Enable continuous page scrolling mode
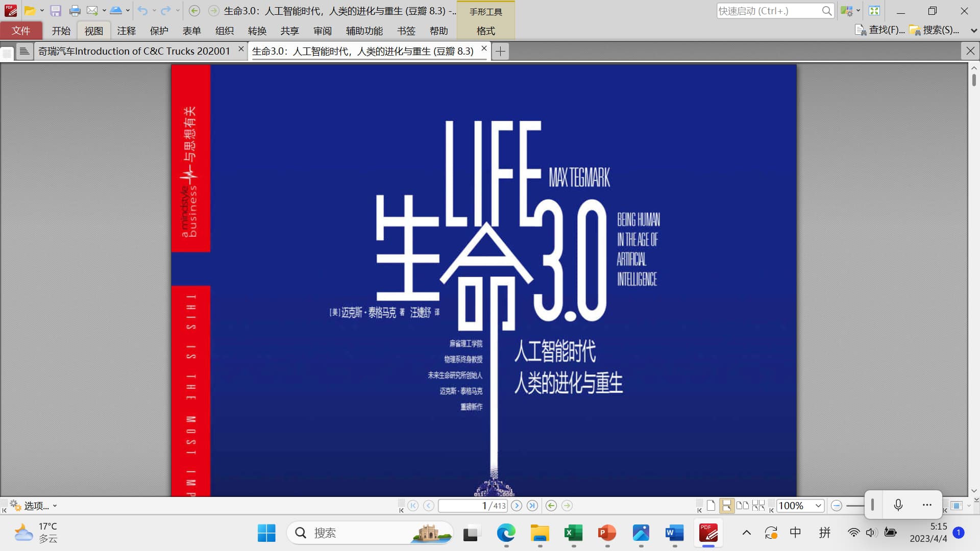This screenshot has height=551, width=980. 726,506
